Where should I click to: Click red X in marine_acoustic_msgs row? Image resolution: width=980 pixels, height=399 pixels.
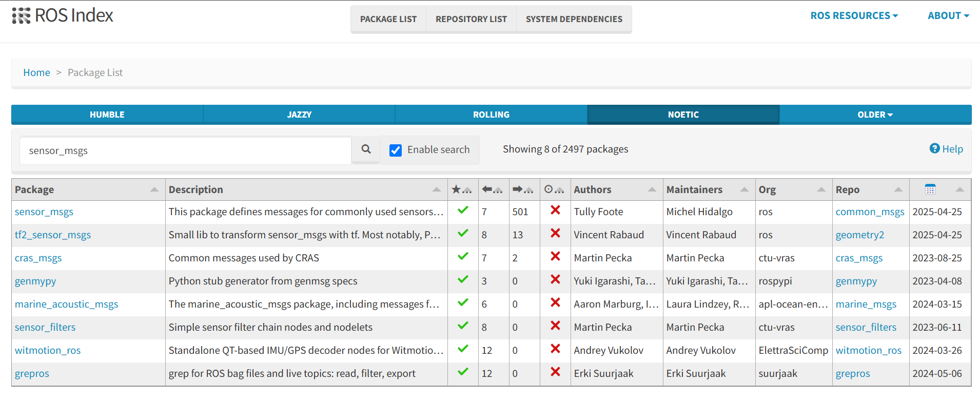point(555,302)
